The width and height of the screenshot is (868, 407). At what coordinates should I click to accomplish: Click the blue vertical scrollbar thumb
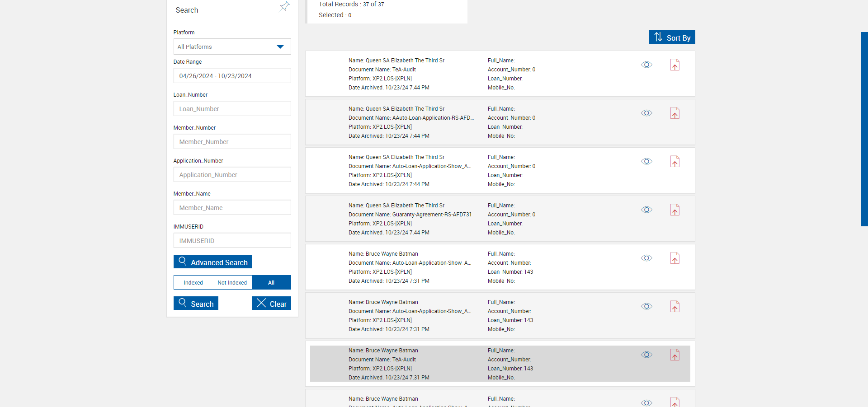(864, 129)
